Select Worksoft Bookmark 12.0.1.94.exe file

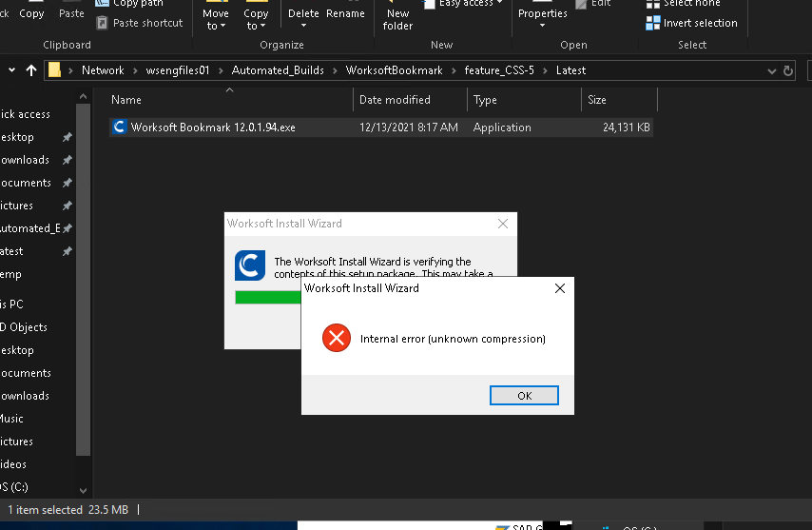380,128
